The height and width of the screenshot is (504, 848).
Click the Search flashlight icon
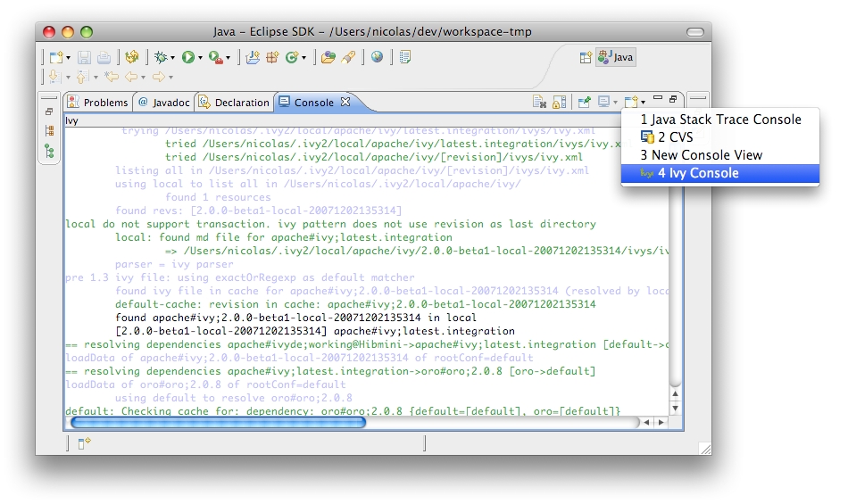click(349, 57)
